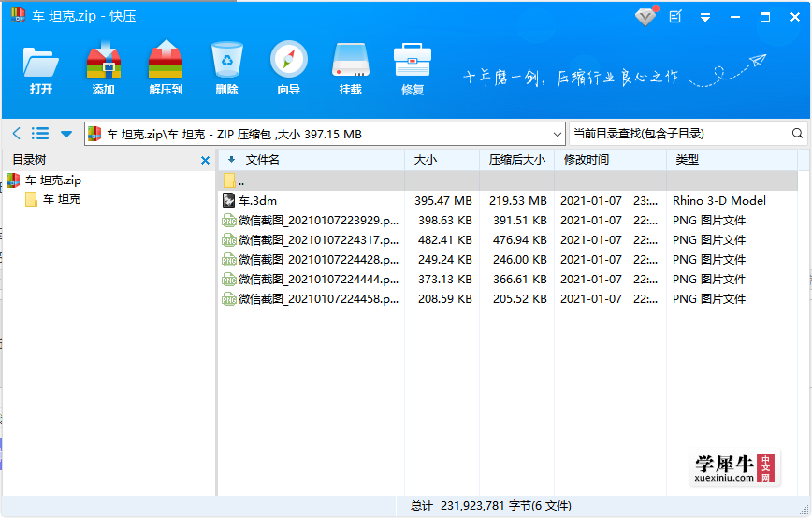812x518 pixels.
Task: Sort by 压缩后大小 column header
Action: (x=516, y=160)
